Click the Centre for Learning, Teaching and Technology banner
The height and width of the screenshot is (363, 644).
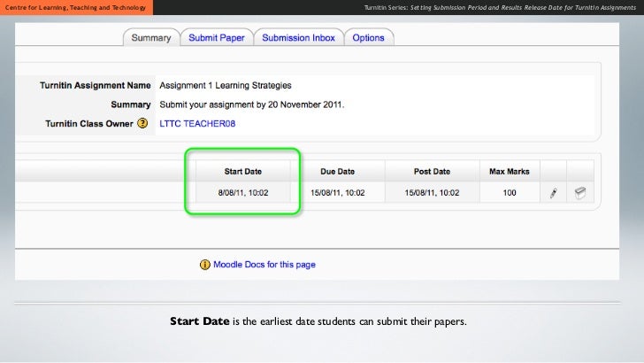click(76, 7)
